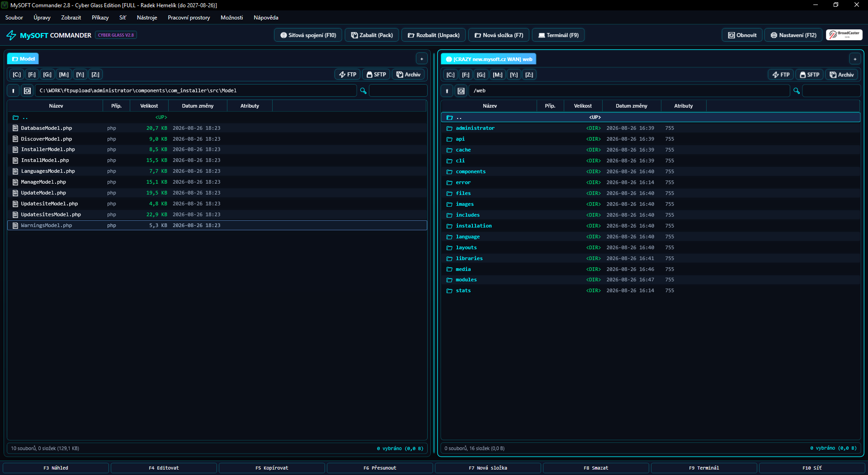The image size is (868, 475).
Task: Sort left panel by Název column
Action: 56,106
